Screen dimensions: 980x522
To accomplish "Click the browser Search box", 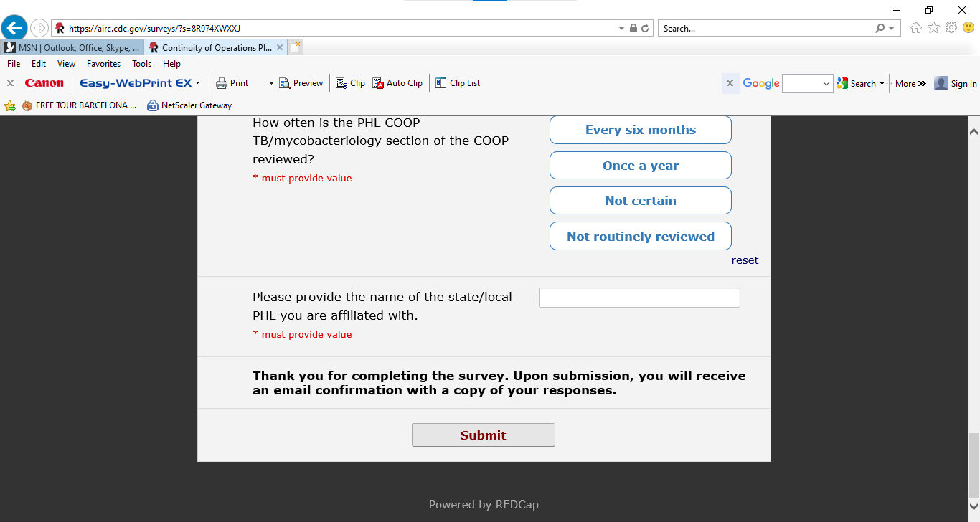I will tap(765, 29).
